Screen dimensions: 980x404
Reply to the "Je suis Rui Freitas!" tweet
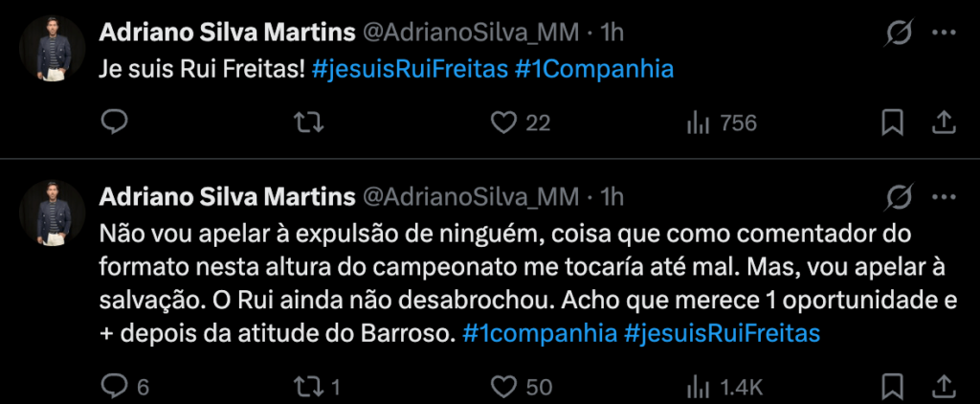pos(115,123)
